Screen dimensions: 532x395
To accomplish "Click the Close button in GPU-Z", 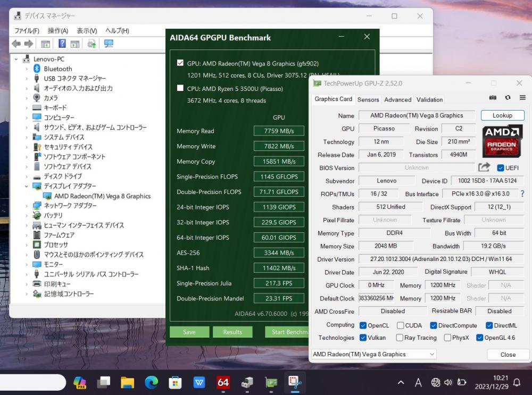I will (x=508, y=355).
